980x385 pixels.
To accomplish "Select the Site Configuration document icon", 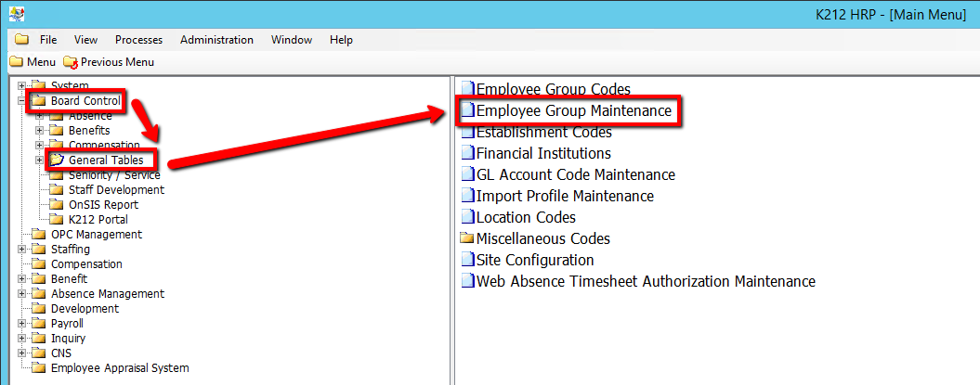I will 467,260.
